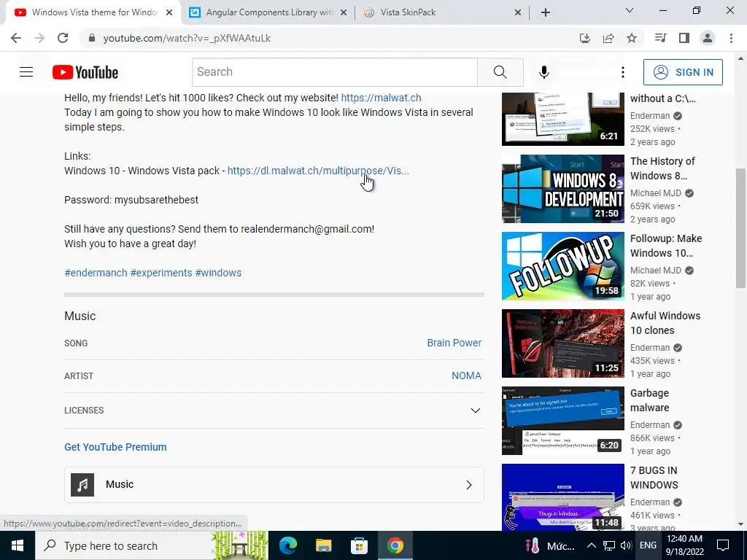The height and width of the screenshot is (560, 747).
Task: Open tab search dropdown chevron
Action: pos(630,10)
